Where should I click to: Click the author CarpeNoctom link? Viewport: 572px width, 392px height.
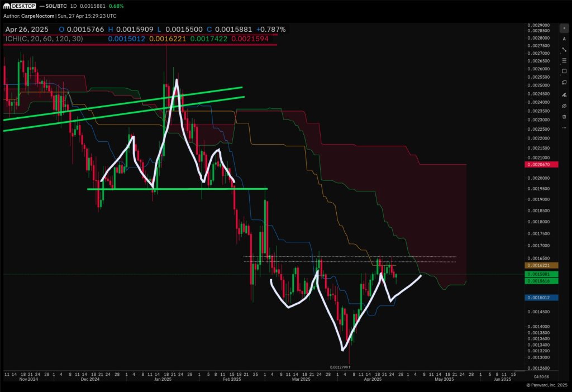point(37,16)
